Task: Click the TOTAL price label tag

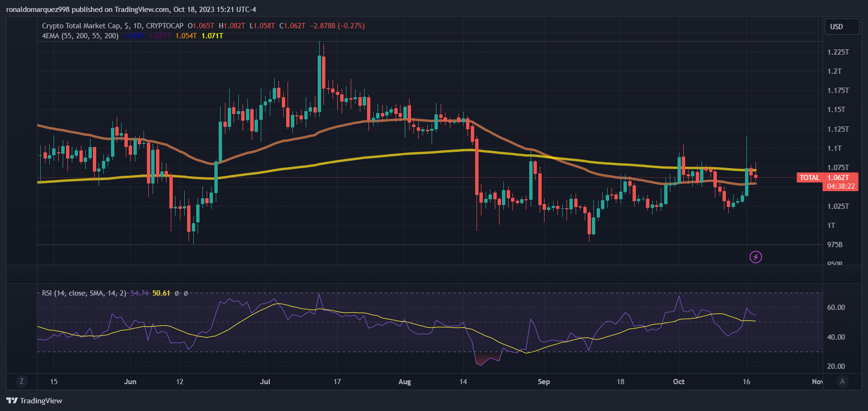Action: (810, 178)
